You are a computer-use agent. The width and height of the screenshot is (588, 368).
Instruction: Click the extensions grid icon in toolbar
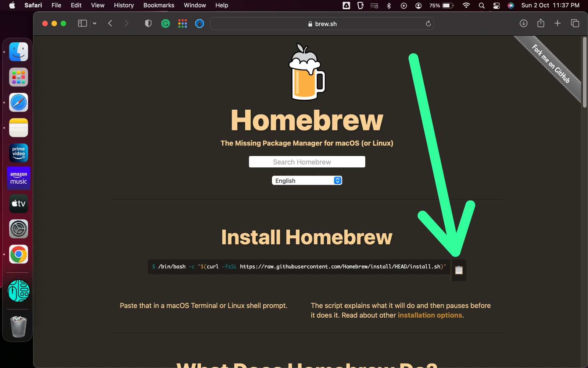(182, 23)
